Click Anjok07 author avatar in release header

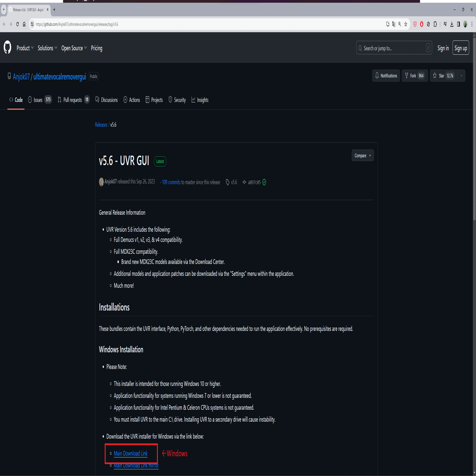click(101, 182)
